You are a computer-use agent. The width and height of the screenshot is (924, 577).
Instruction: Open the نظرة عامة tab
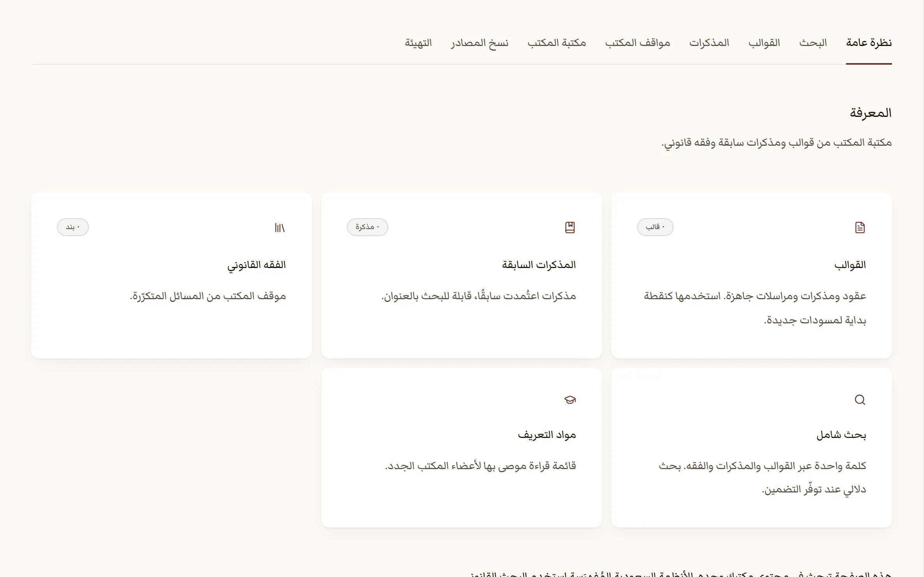(x=869, y=43)
